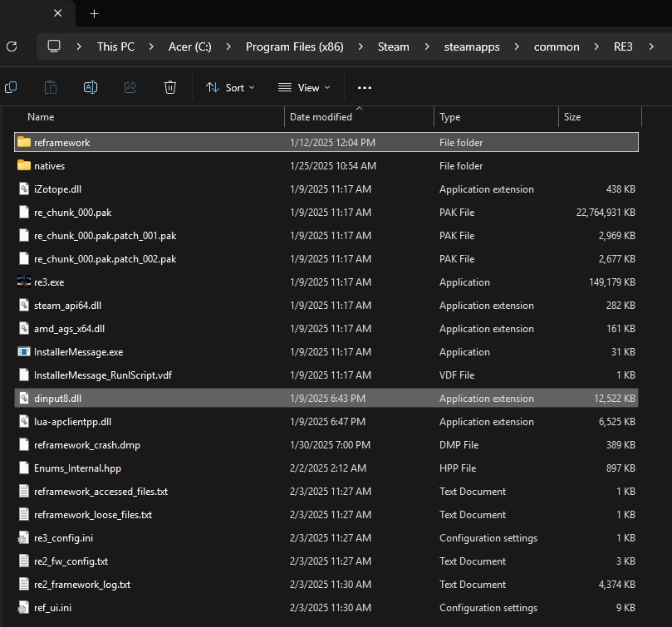
Task: Expand the chevron after Steam breadcrumb
Action: (x=427, y=47)
